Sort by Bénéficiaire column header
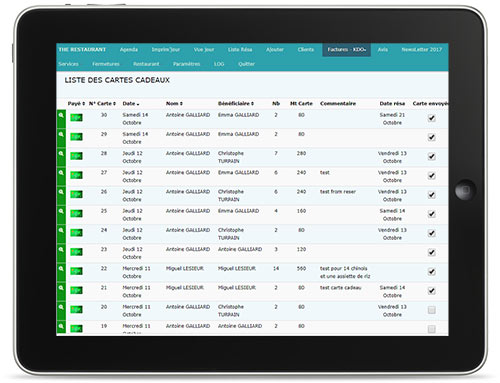Viewport: 500px width, 383px height. click(x=236, y=104)
